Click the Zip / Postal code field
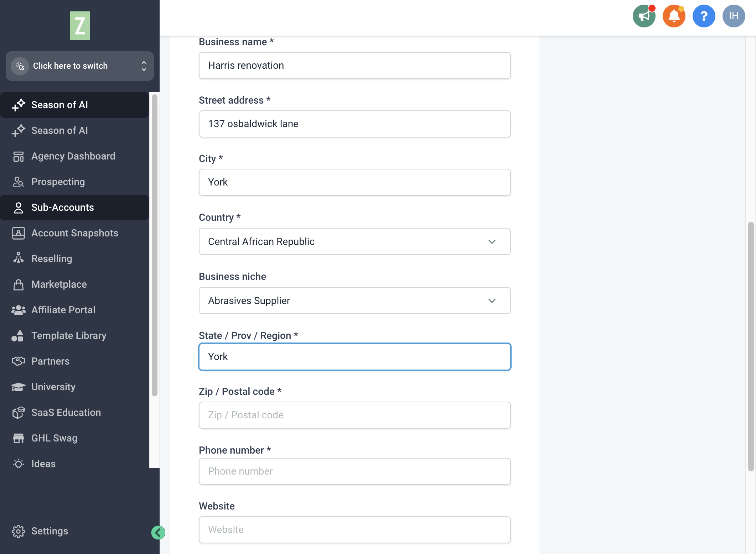The width and height of the screenshot is (756, 554). (354, 415)
